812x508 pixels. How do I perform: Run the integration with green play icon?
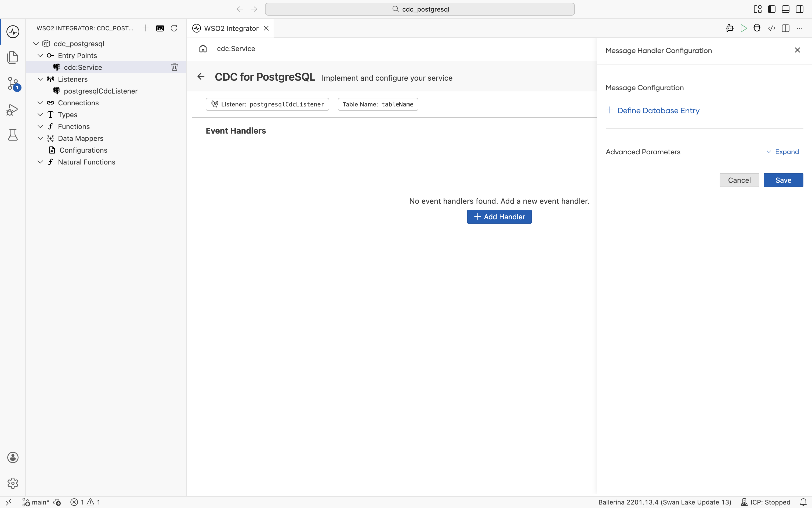pos(744,28)
